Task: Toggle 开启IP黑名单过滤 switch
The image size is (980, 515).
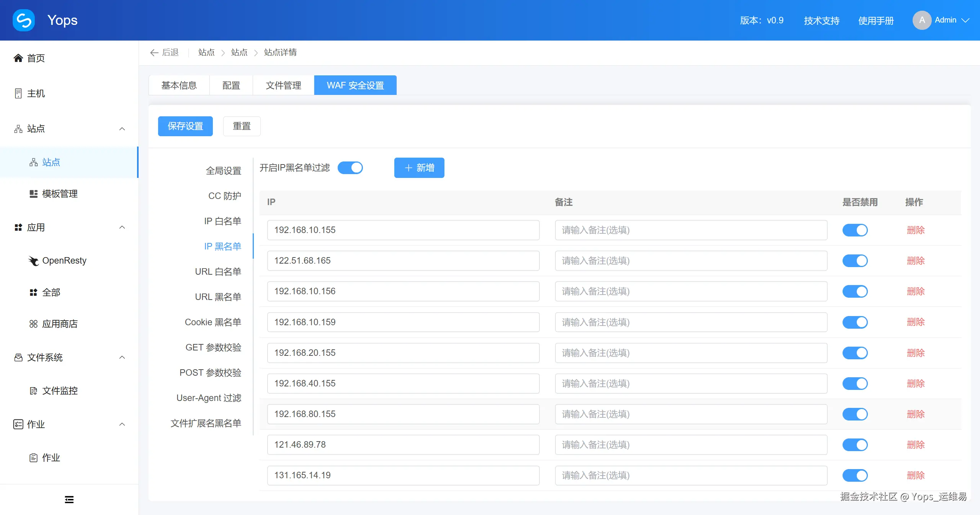Action: [350, 168]
